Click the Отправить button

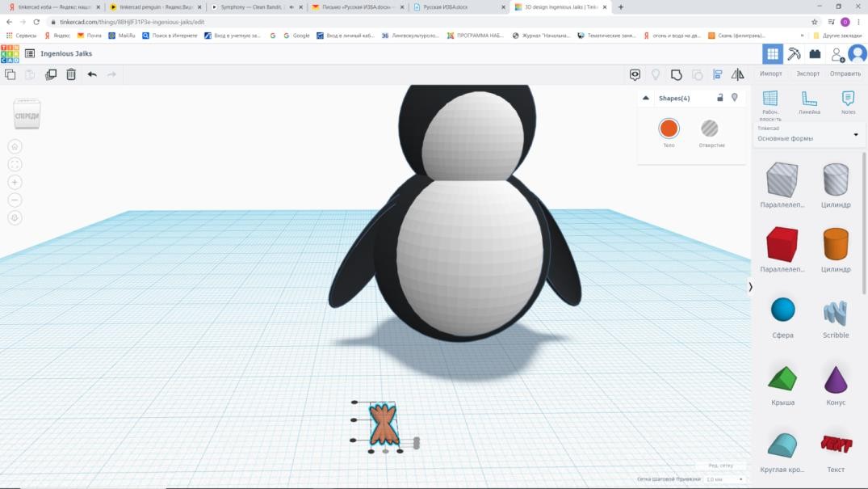pyautogui.click(x=845, y=74)
